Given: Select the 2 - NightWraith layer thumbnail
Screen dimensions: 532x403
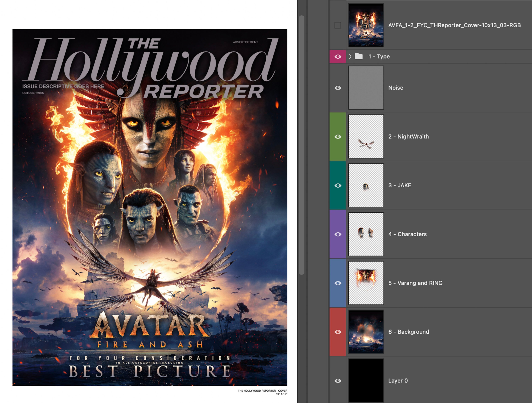Looking at the screenshot, I should 366,137.
